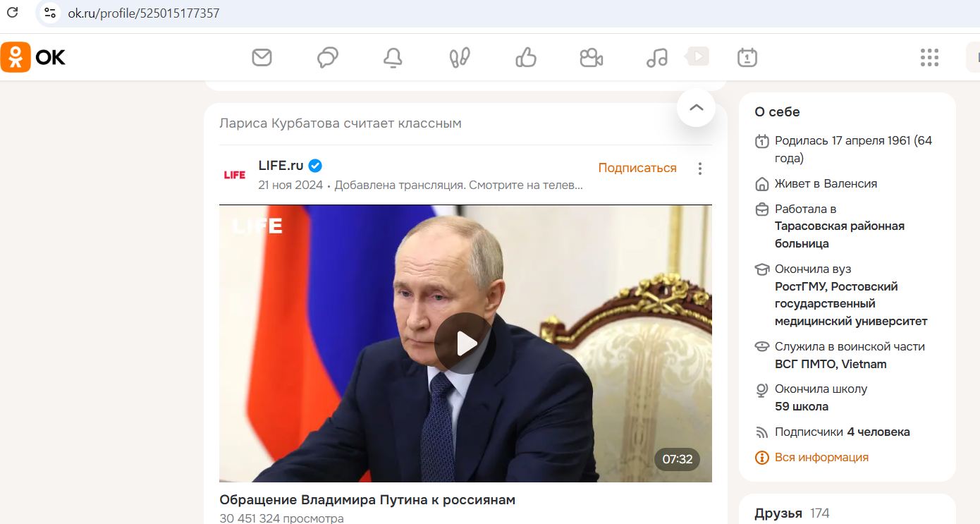The width and height of the screenshot is (980, 524).
Task: Open the apps grid menu icon
Action: pos(929,57)
